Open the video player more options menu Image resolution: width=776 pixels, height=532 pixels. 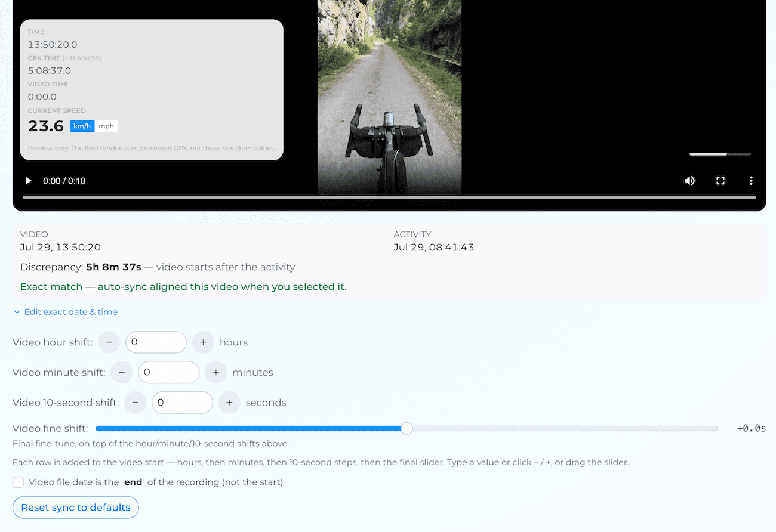point(751,181)
